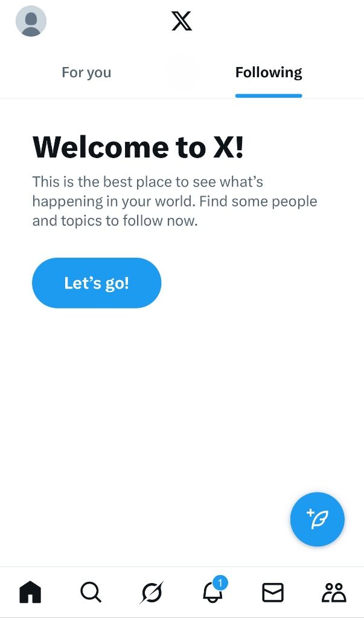
Task: Open Search with magnifying glass icon
Action: (x=91, y=593)
